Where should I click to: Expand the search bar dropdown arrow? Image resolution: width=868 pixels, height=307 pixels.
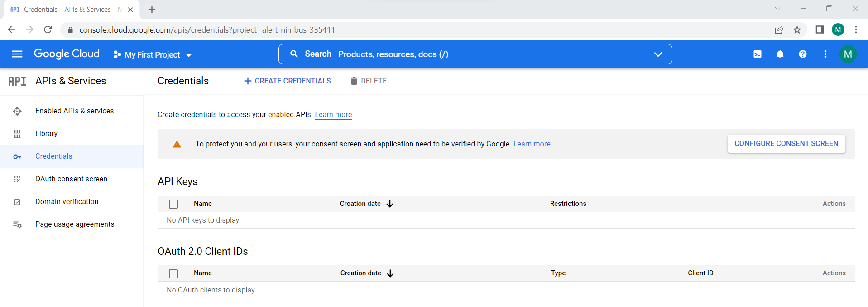657,54
